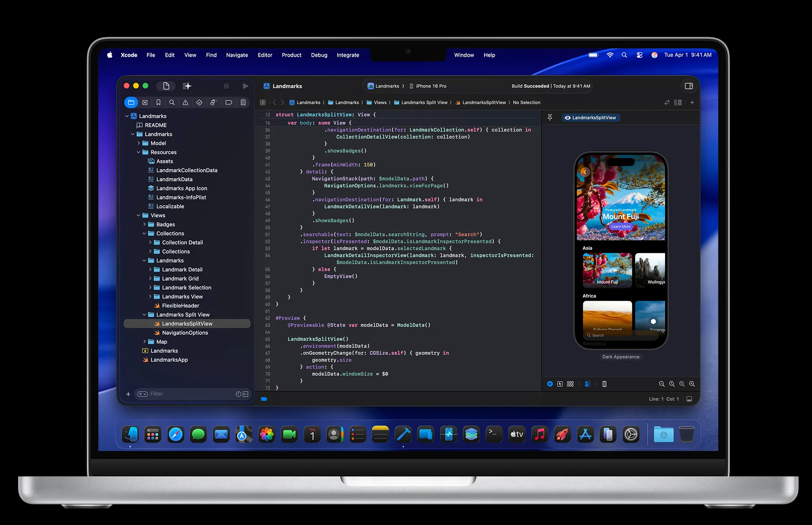Tap Learn More in Mount Fuji preview
The image size is (812, 525).
pyautogui.click(x=621, y=227)
